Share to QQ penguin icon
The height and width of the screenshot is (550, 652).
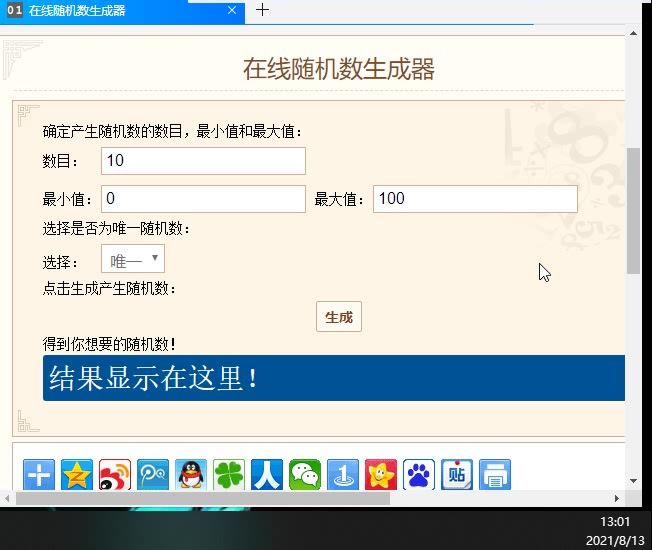pos(191,474)
